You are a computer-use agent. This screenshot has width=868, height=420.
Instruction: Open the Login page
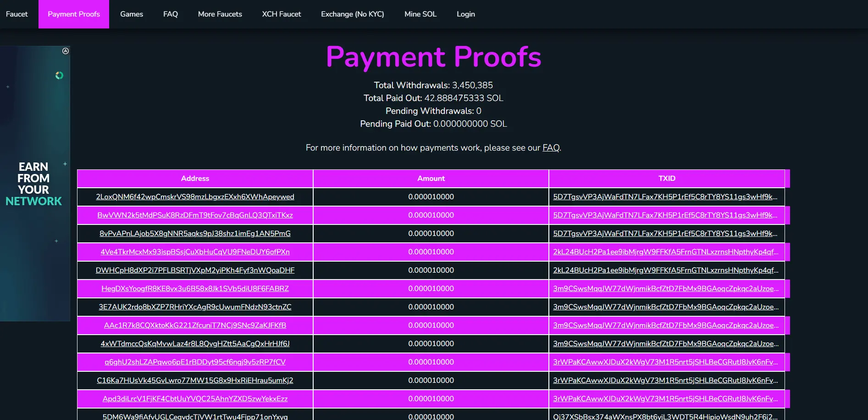pos(466,14)
